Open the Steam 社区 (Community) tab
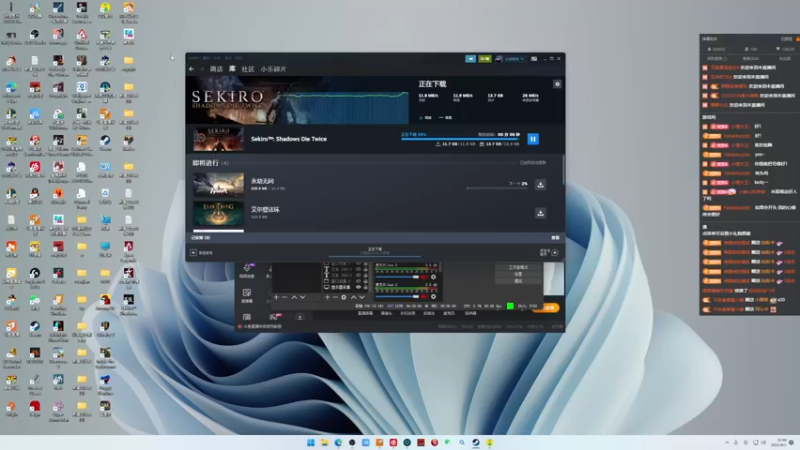Screen dimensions: 800x450 click(x=248, y=69)
